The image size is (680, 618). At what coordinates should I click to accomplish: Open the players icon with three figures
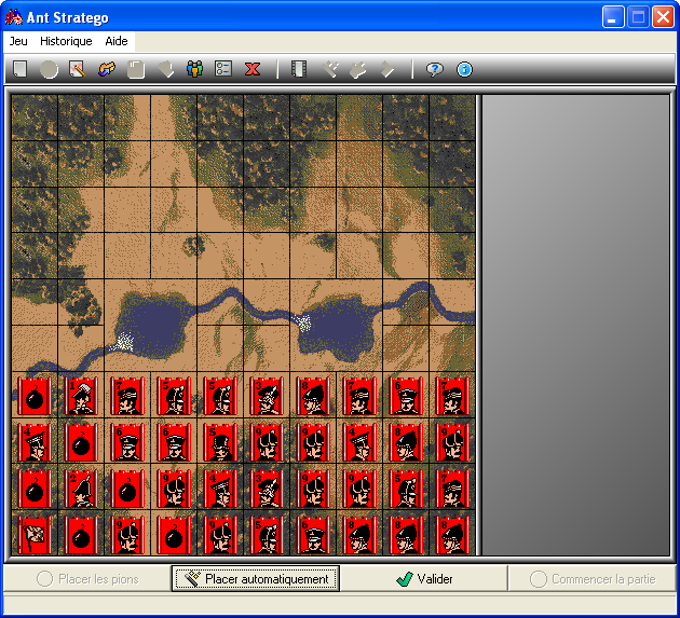point(195,69)
